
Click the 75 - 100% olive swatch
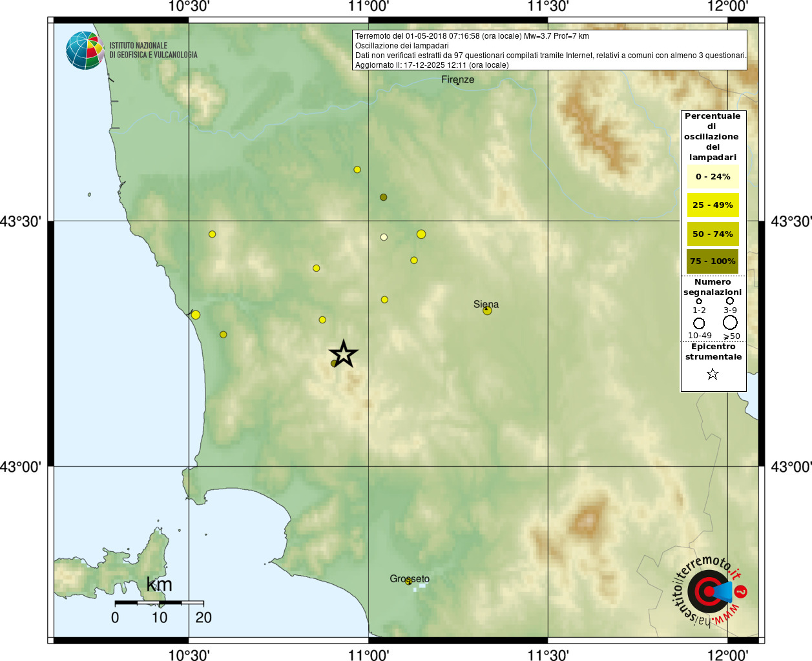pyautogui.click(x=713, y=261)
